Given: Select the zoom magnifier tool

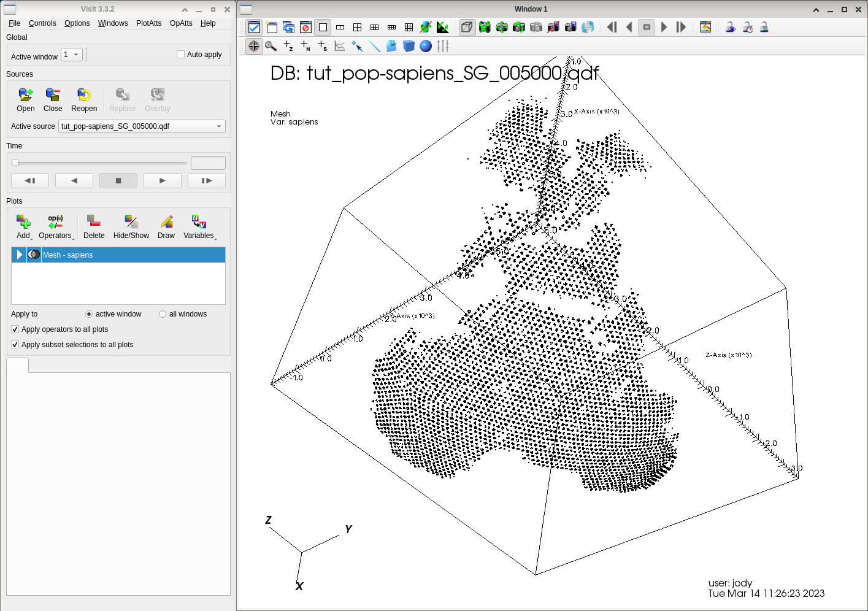Looking at the screenshot, I should coord(271,46).
